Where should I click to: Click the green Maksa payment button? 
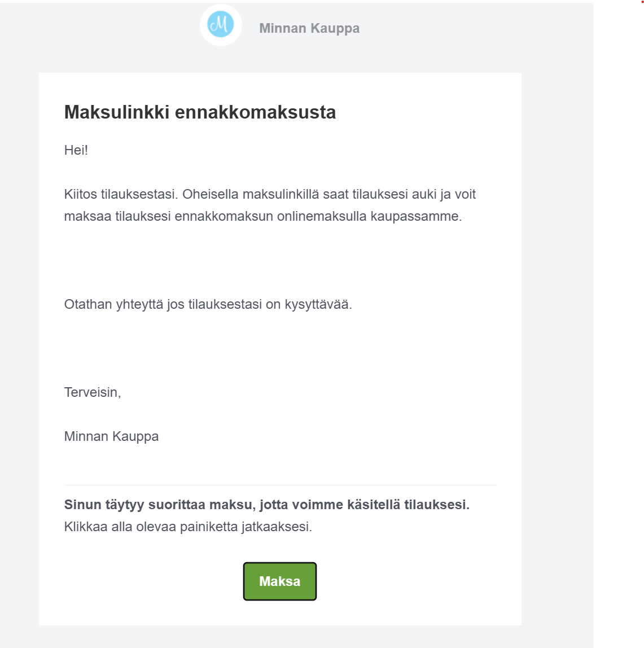pyautogui.click(x=280, y=581)
